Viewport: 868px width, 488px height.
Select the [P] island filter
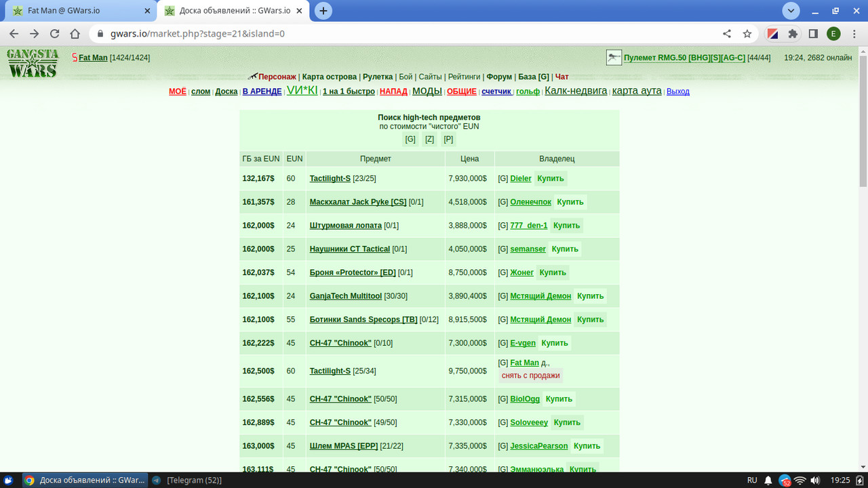[x=448, y=139]
